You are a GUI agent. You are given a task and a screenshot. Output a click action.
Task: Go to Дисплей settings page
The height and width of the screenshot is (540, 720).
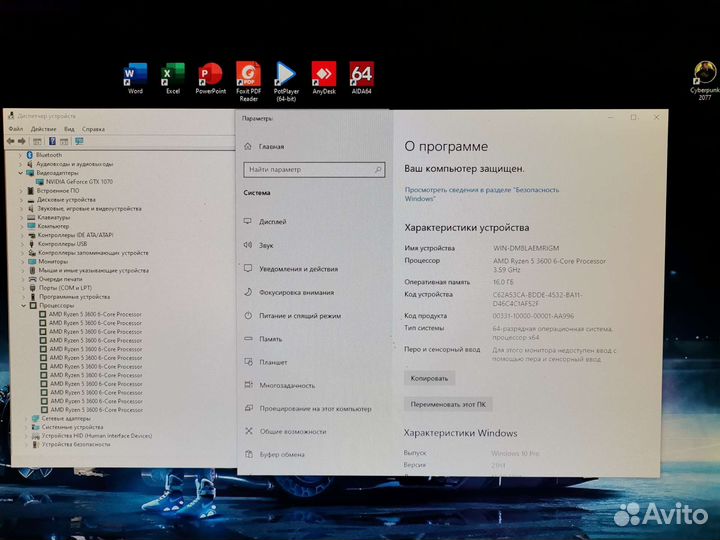[x=272, y=222]
